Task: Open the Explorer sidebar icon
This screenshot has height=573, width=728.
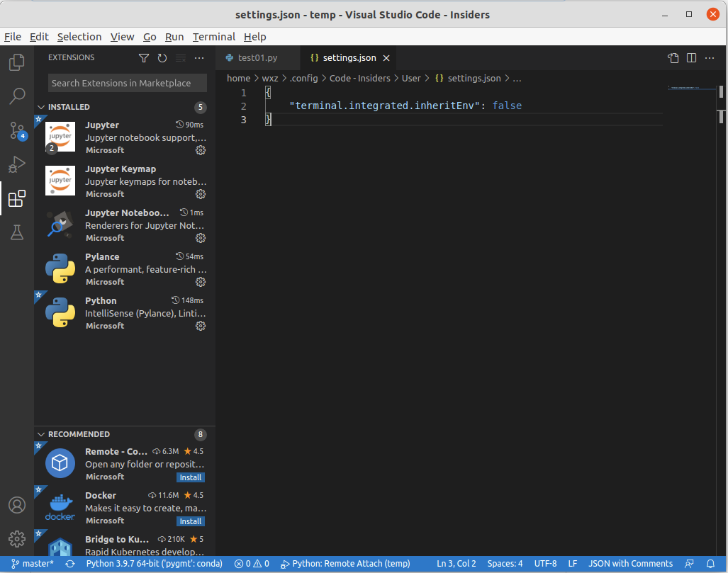Action: [17, 62]
